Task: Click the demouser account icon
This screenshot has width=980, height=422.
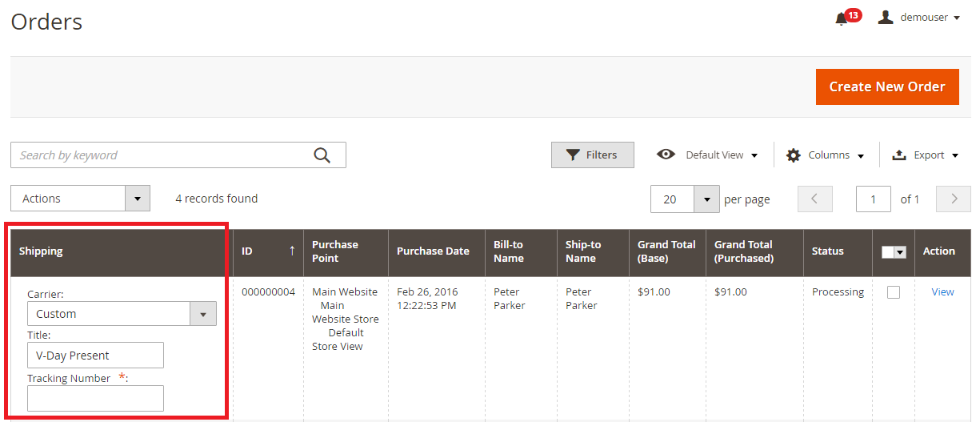Action: [x=886, y=18]
